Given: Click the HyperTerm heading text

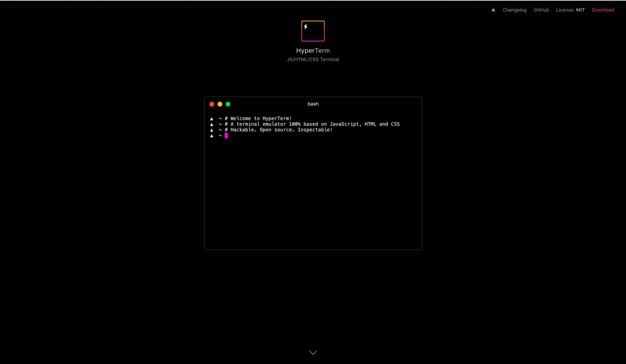Looking at the screenshot, I should click(313, 51).
